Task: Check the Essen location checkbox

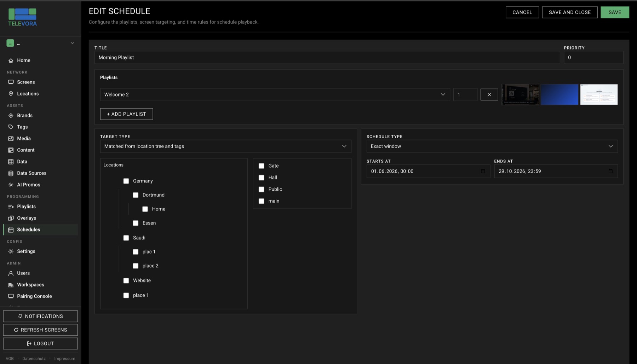Action: (x=136, y=223)
